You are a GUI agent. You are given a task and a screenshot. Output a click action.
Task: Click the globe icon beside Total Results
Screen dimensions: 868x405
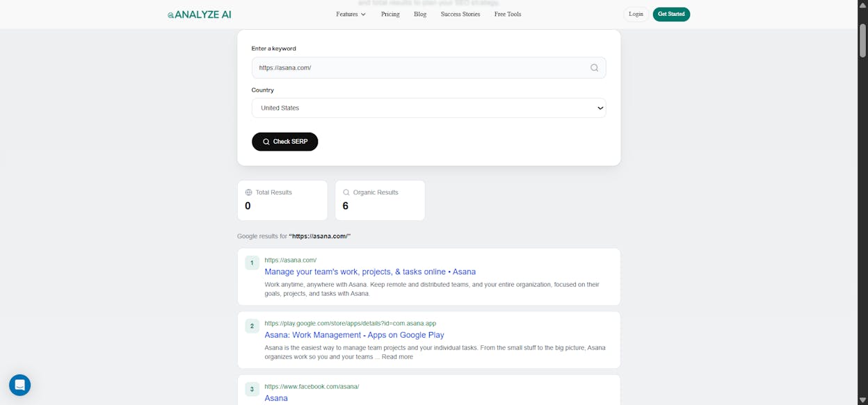point(249,192)
